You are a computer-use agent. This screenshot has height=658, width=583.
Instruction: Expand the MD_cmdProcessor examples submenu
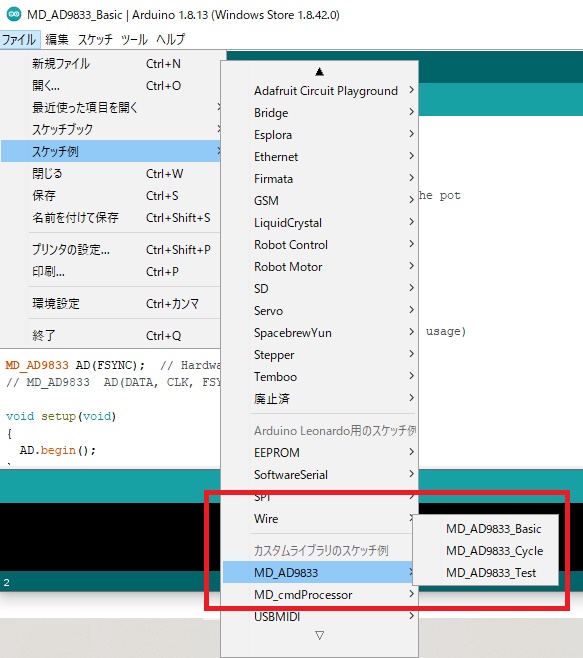click(x=319, y=595)
